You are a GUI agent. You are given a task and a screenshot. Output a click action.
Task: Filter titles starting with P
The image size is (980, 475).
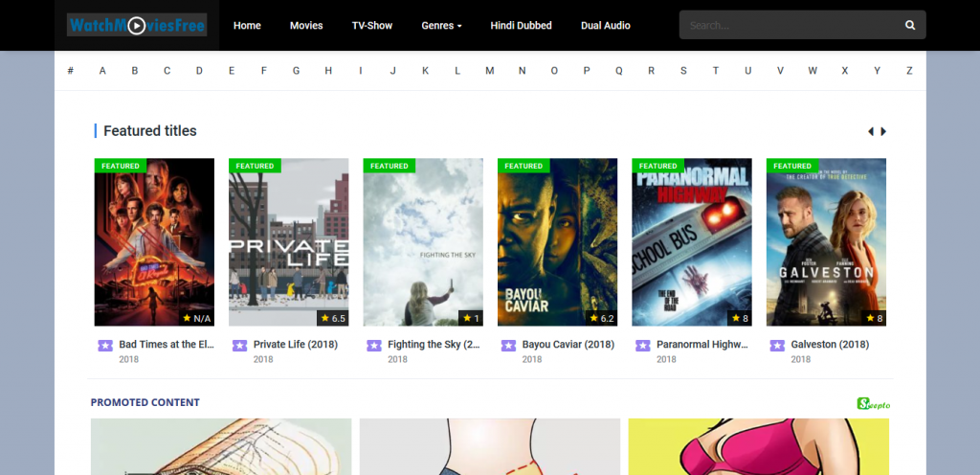click(587, 71)
